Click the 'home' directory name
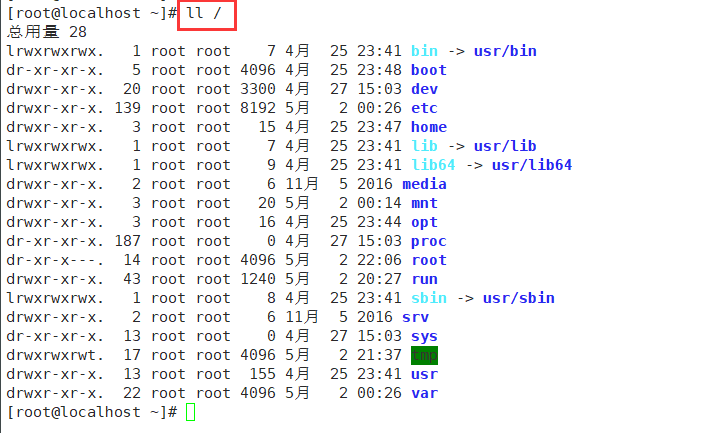Screen dimensions: 707x433 [x=429, y=127]
